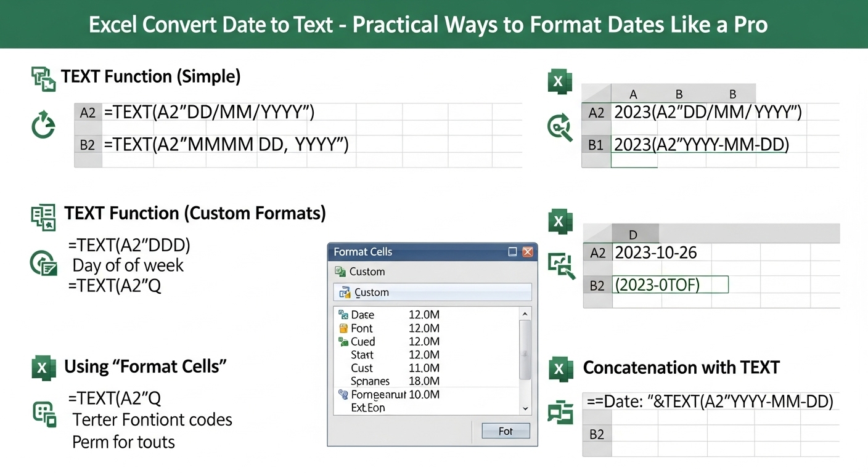
Task: Click the icon next to the Date list entry
Action: 345,315
